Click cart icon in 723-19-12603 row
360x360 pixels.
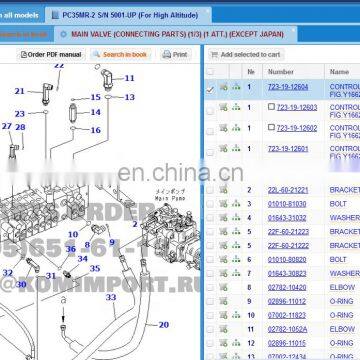click(x=223, y=107)
